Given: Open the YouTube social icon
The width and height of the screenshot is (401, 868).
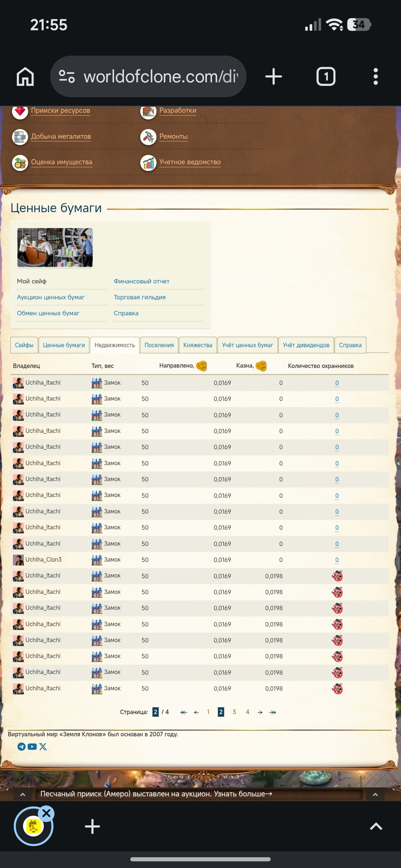Looking at the screenshot, I should click(32, 747).
